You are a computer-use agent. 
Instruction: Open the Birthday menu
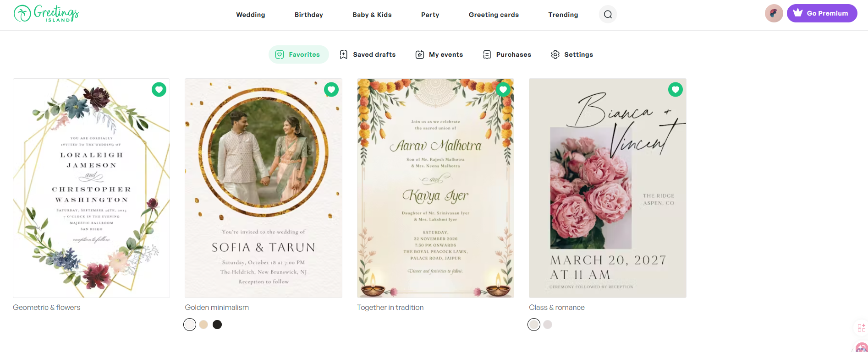309,15
